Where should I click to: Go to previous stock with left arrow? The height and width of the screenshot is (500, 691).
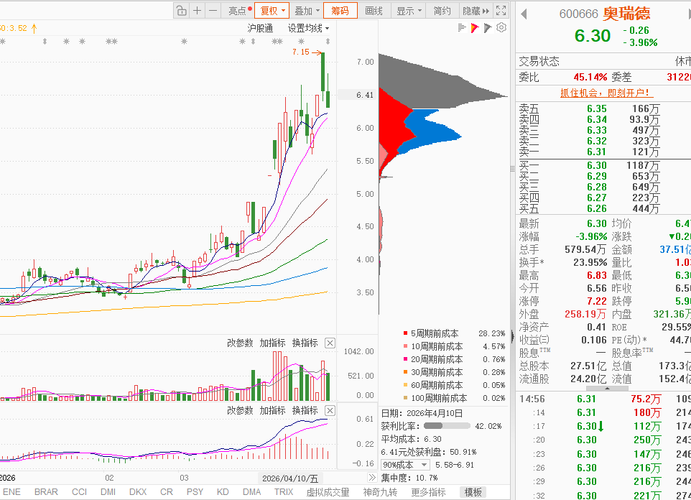(x=524, y=14)
